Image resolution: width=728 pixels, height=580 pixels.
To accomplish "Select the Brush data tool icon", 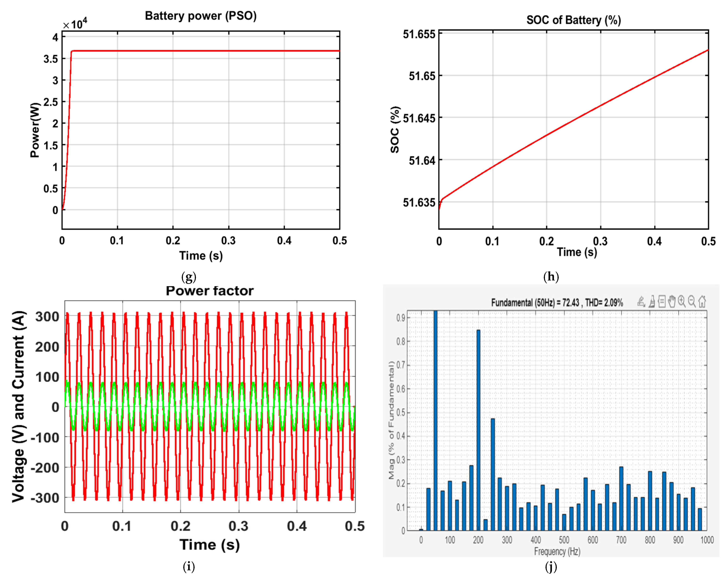I will 652,301.
